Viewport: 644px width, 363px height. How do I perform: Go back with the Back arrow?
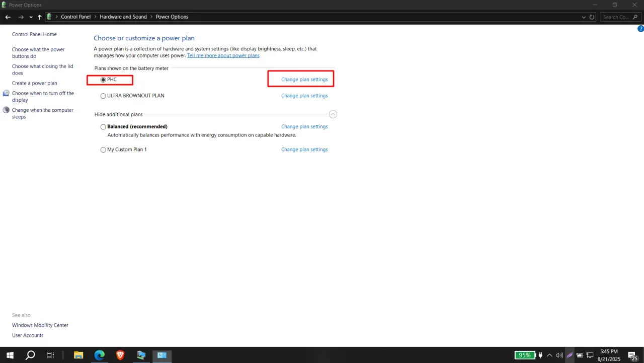(8, 17)
